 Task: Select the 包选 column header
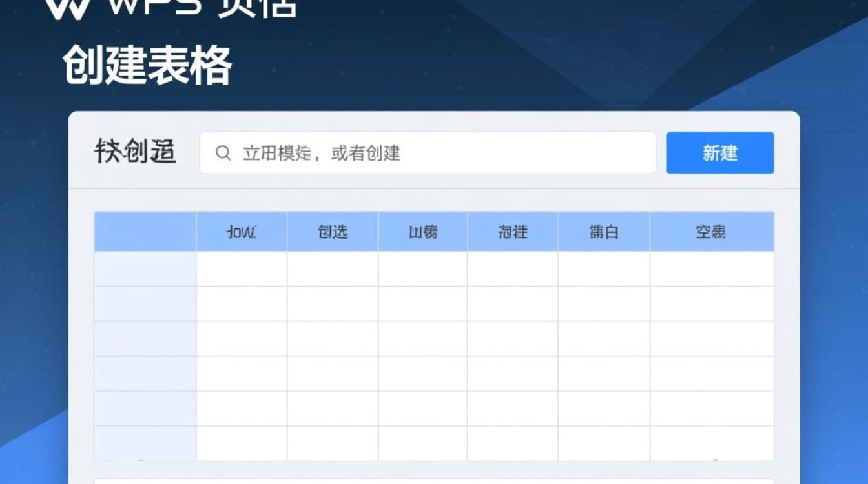(333, 232)
